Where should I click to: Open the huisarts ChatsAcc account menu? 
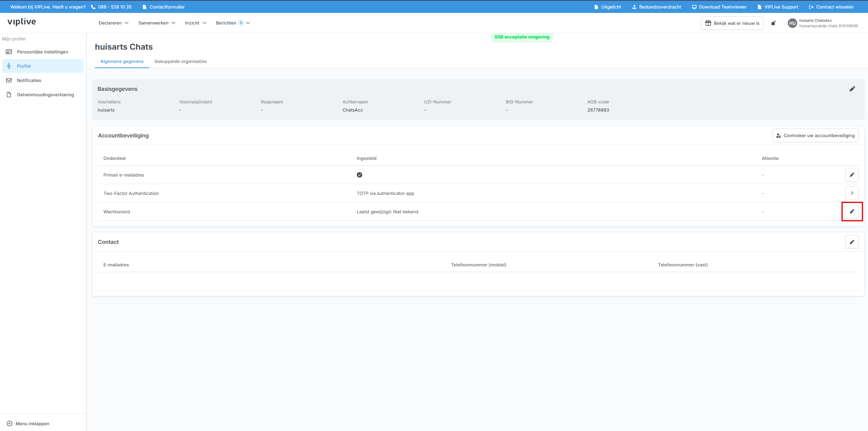823,23
